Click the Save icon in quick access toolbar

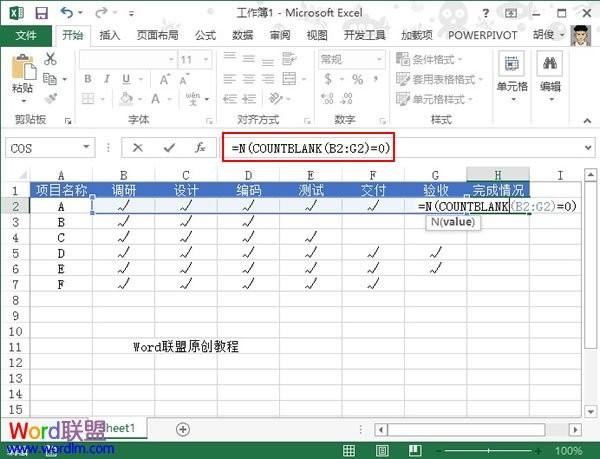pyautogui.click(x=40, y=13)
